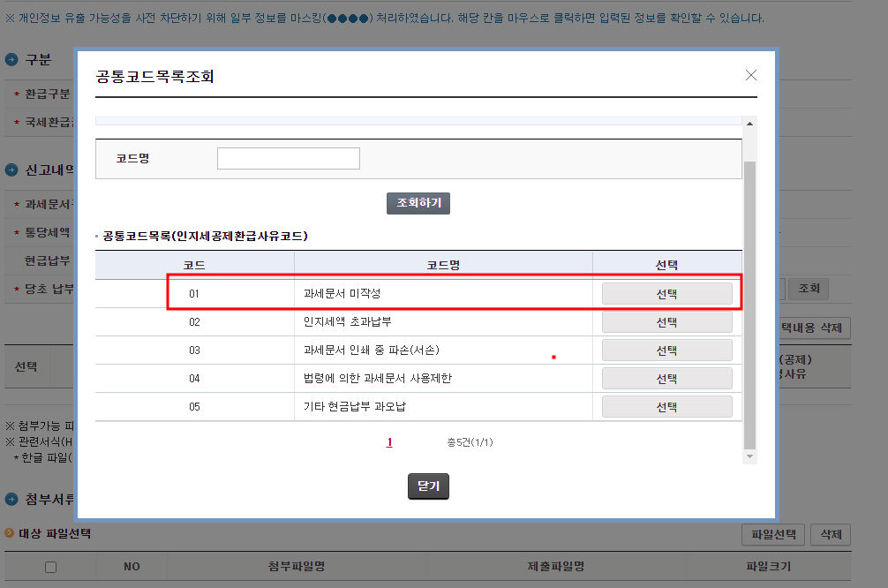Image resolution: width=888 pixels, height=588 pixels.
Task: Click the 닫기 close button
Action: (x=428, y=486)
